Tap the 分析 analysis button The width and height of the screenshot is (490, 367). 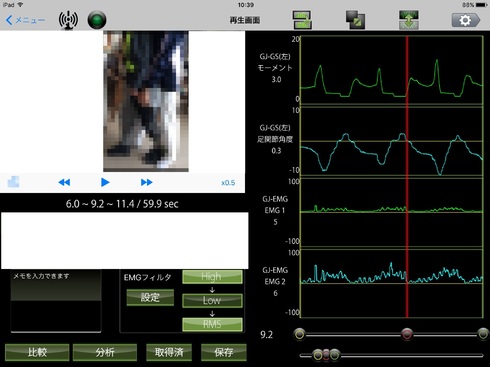click(105, 352)
